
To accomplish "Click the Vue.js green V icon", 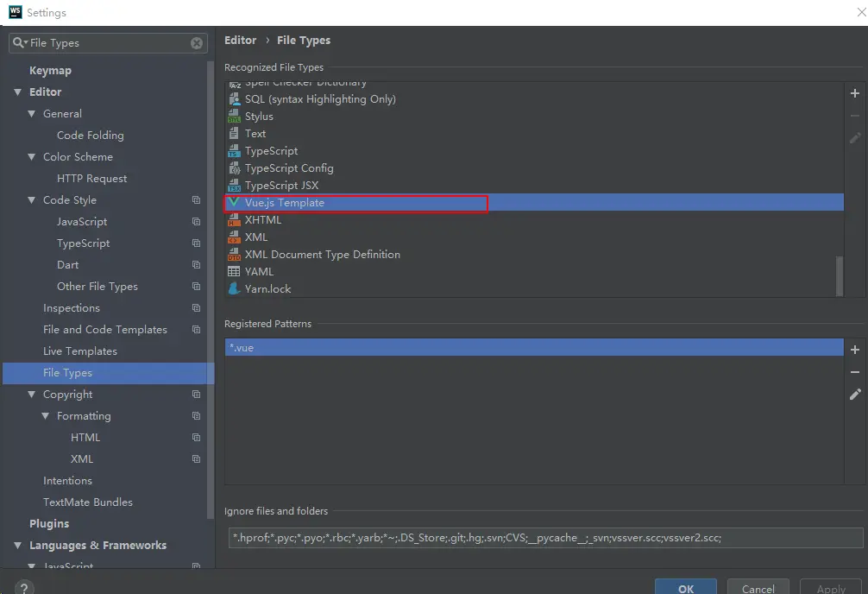I will pyautogui.click(x=234, y=202).
